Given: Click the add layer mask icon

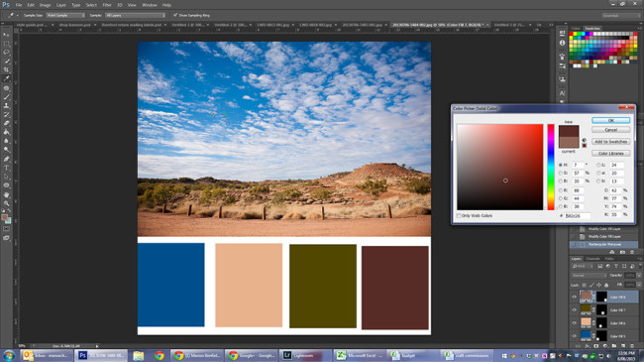Looking at the screenshot, I should pyautogui.click(x=595, y=346).
